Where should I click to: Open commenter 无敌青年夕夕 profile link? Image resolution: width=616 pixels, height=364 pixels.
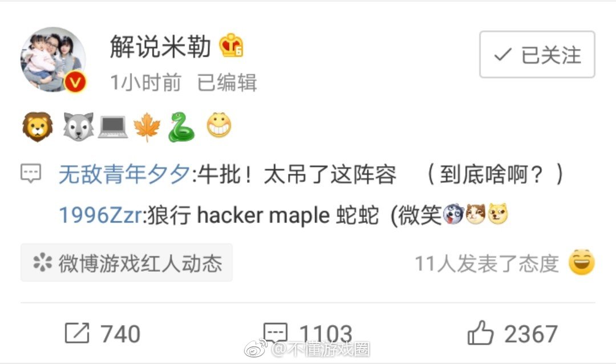[124, 174]
